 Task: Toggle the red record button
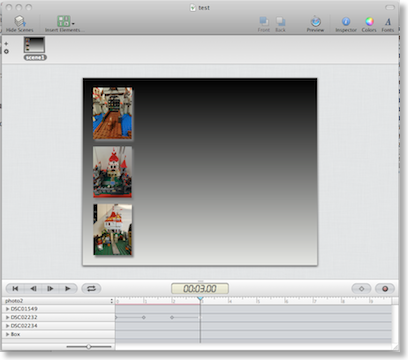pyautogui.click(x=385, y=289)
